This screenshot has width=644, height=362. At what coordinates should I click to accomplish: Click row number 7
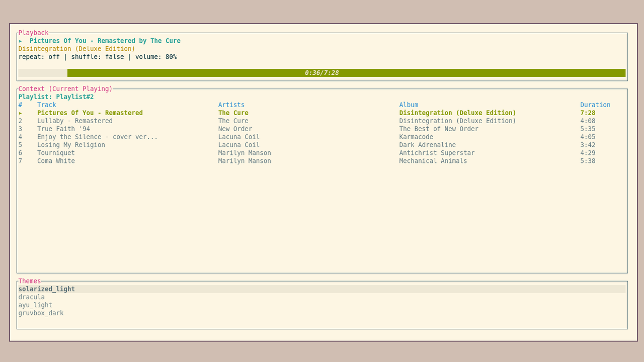click(21, 161)
